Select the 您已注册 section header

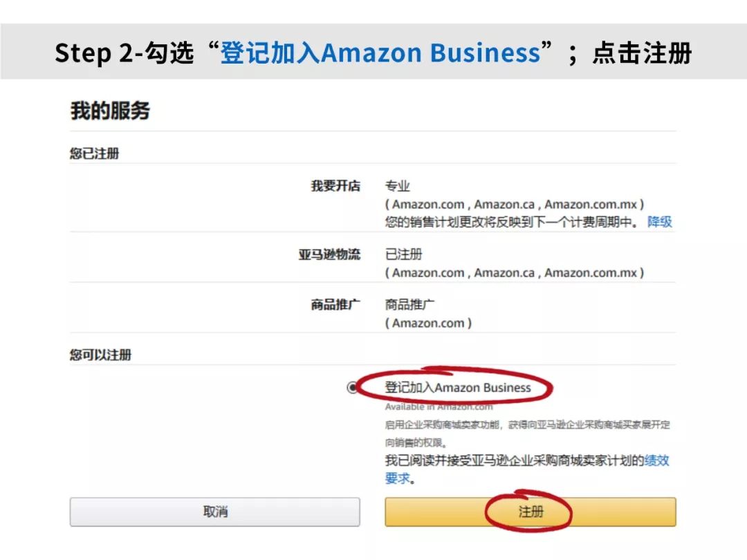pos(94,153)
